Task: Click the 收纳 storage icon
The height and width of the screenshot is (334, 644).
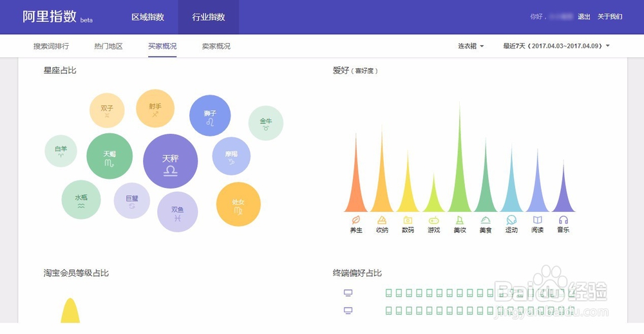Action: pos(382,220)
